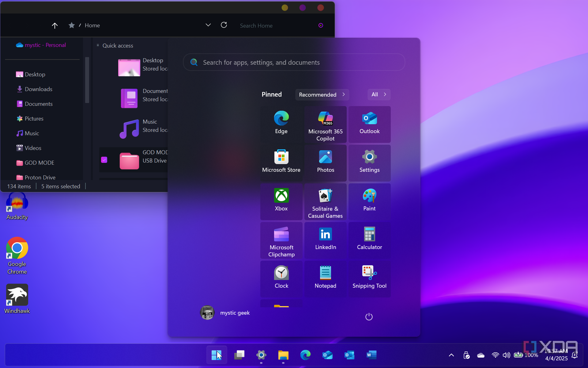Open Audacity desktop shortcut
The image size is (588, 368).
pos(17,206)
